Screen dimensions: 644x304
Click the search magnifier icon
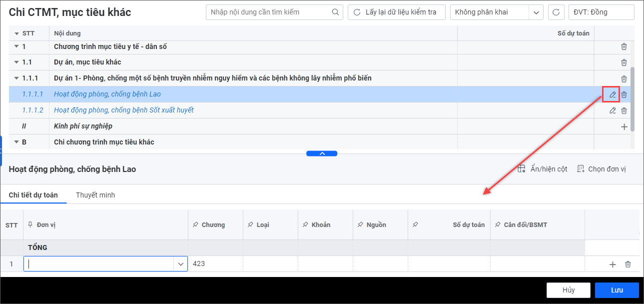click(335, 12)
